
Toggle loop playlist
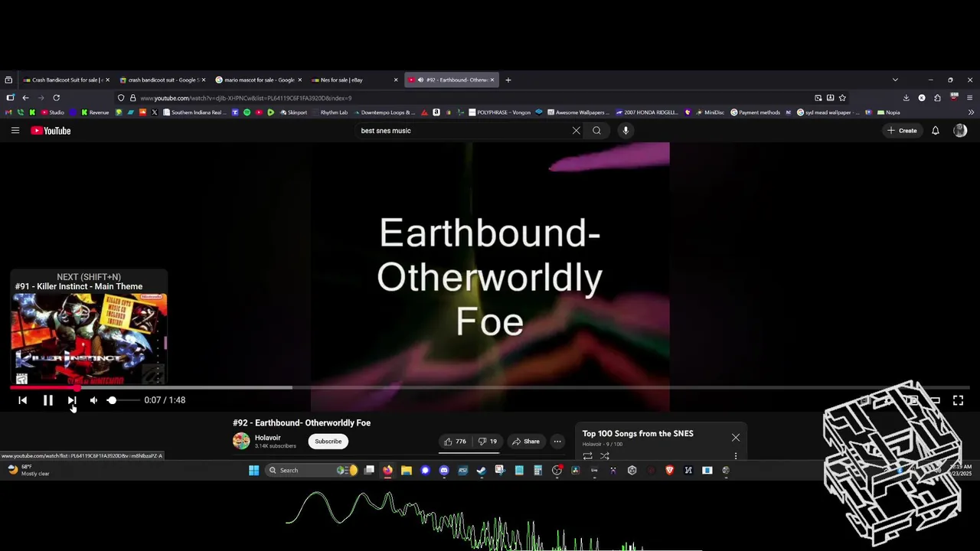tap(587, 456)
